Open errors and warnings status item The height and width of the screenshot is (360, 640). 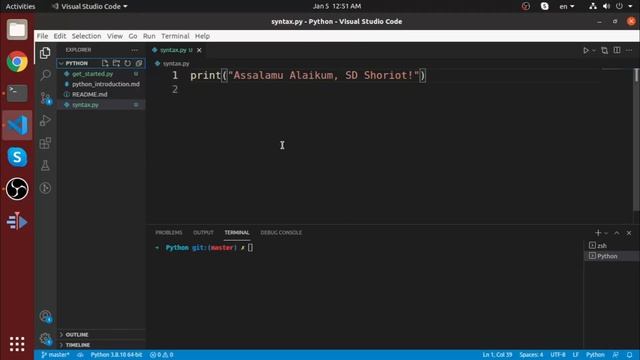(x=161, y=355)
